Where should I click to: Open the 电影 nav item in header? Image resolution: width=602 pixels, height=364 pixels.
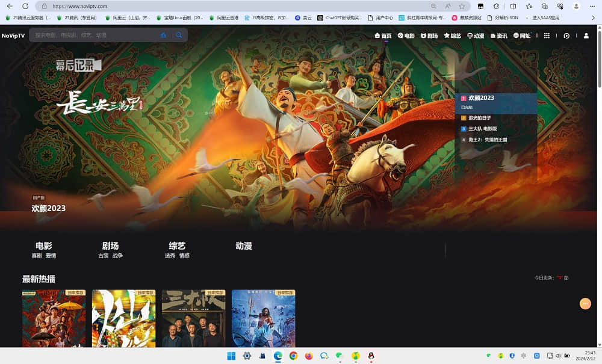[406, 35]
